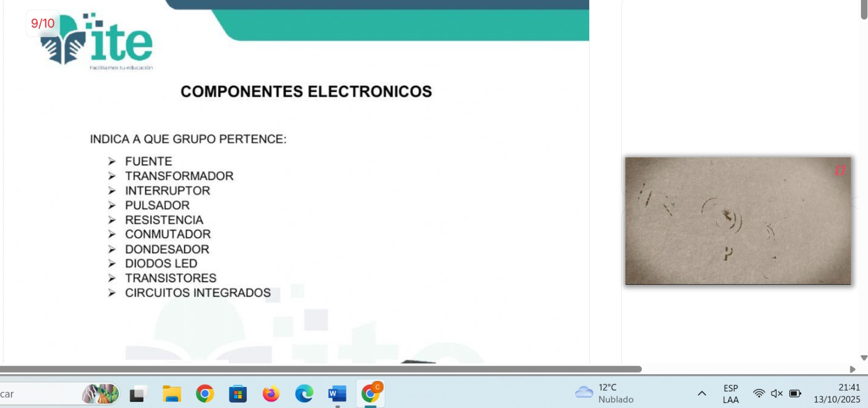Click the vertical scrollbar down arrow

point(864,358)
